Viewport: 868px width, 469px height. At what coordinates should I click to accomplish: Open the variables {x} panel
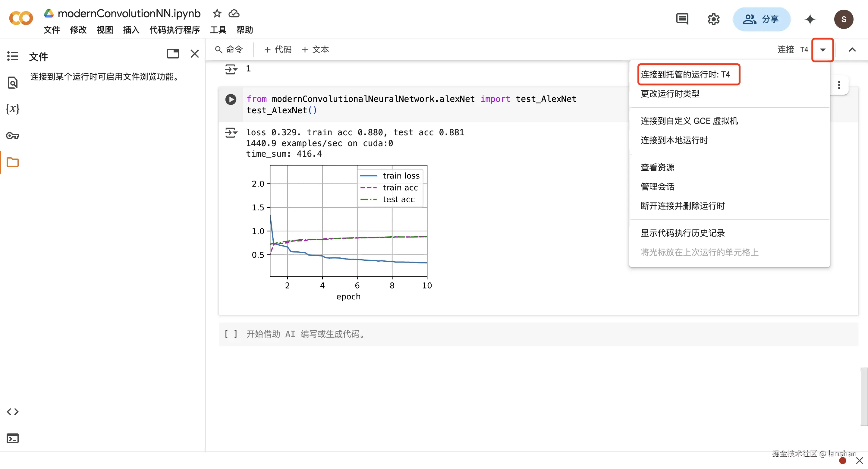[13, 109]
